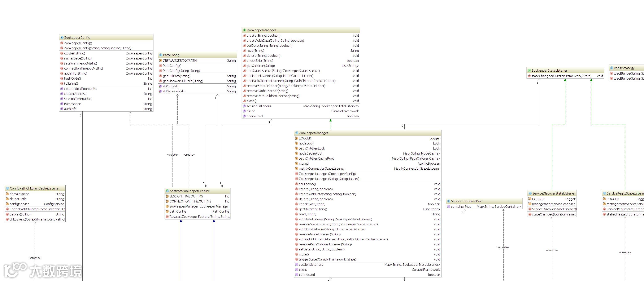Select the pathConfig field in AbstractZookeeperFeature

coord(178,211)
